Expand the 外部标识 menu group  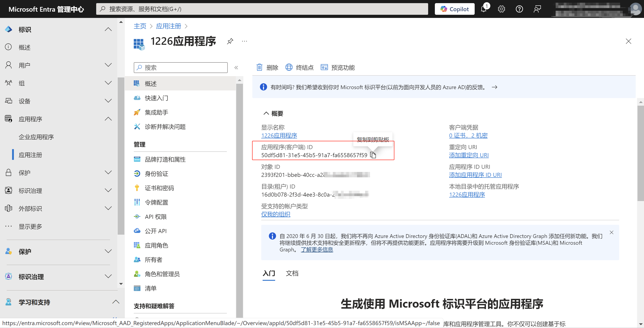[x=108, y=208]
